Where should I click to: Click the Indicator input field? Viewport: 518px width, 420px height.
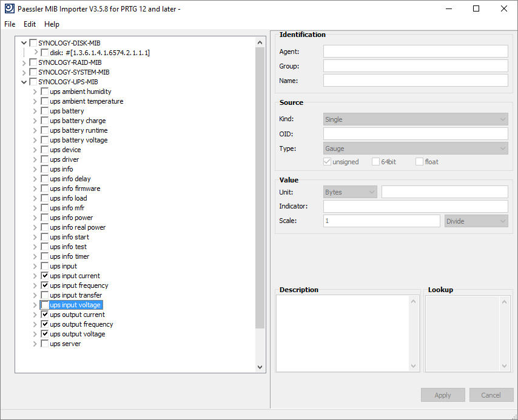[x=415, y=207]
